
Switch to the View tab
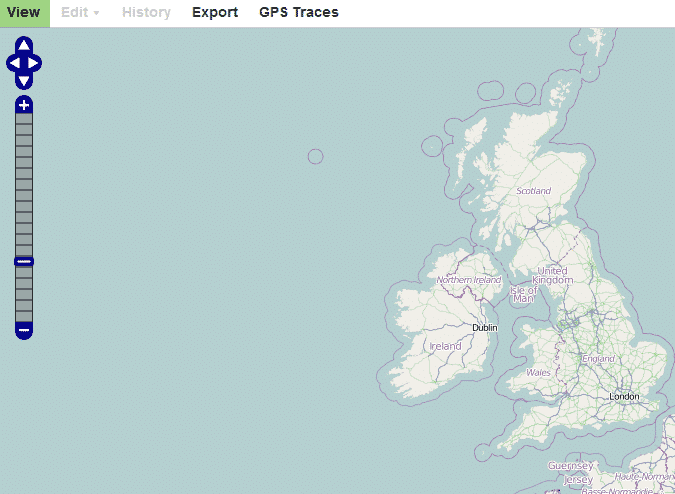[24, 13]
